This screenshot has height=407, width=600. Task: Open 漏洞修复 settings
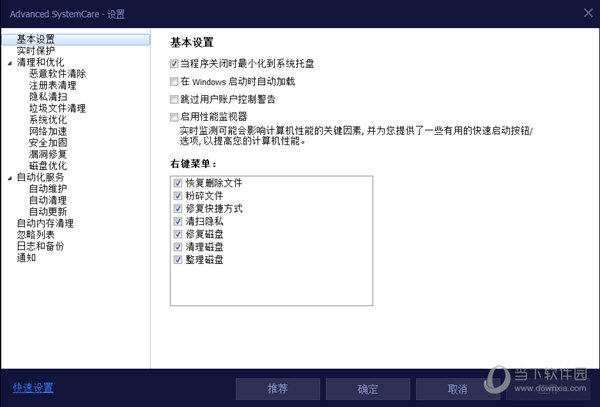click(x=48, y=154)
